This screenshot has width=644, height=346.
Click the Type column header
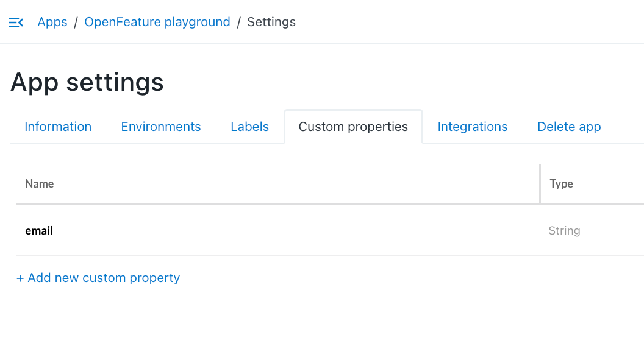coord(561,183)
